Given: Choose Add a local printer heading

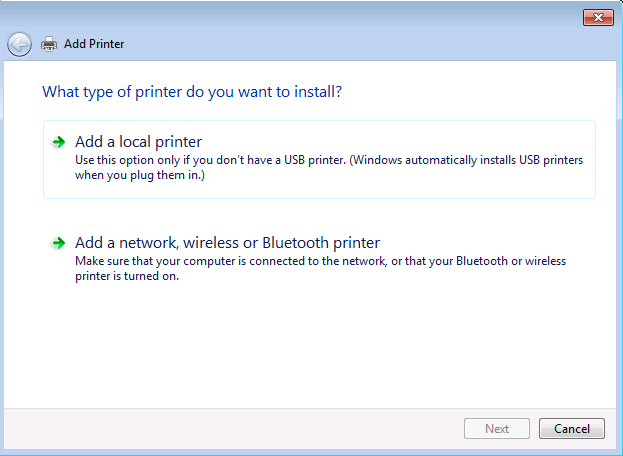Looking at the screenshot, I should (139, 142).
